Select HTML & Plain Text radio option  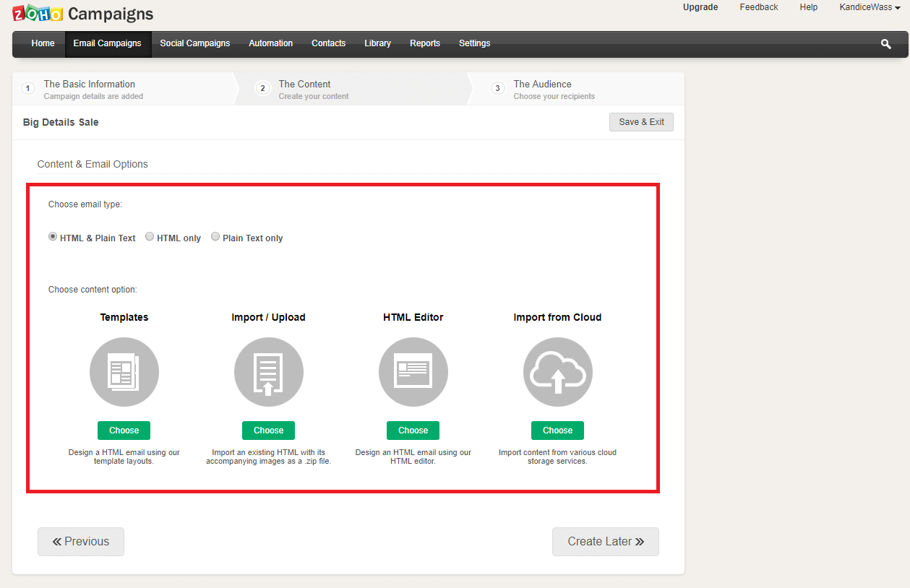coord(53,236)
